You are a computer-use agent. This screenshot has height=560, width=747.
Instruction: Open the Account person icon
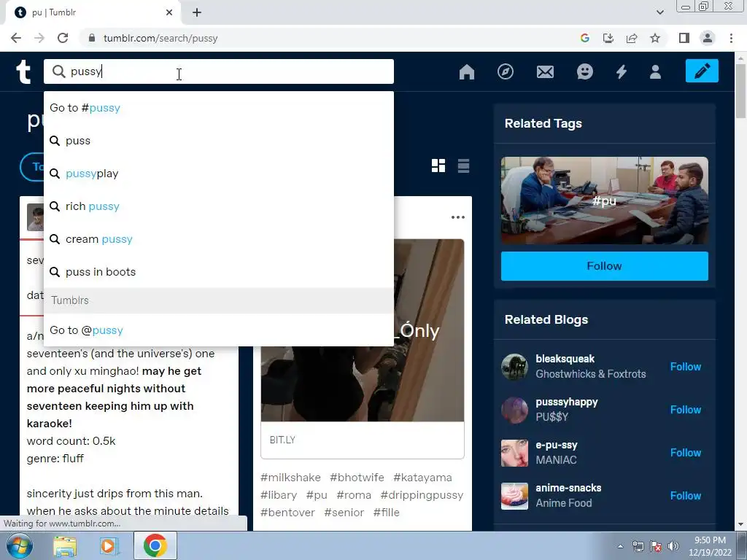[x=656, y=72]
